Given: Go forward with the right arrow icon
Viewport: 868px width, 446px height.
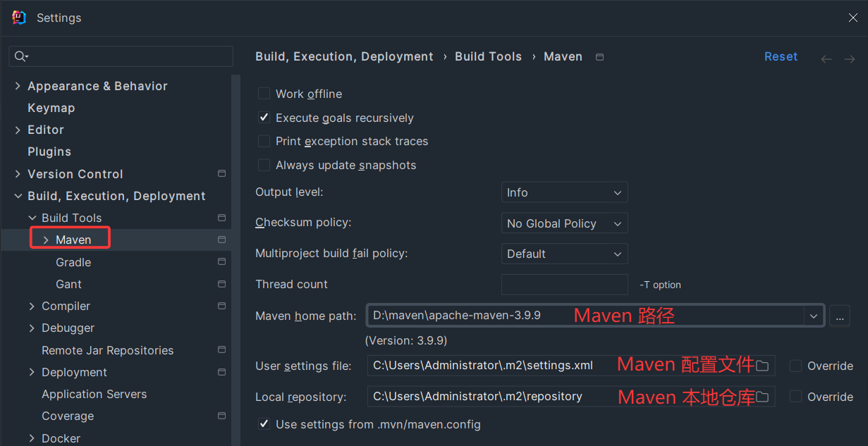Looking at the screenshot, I should tap(850, 59).
